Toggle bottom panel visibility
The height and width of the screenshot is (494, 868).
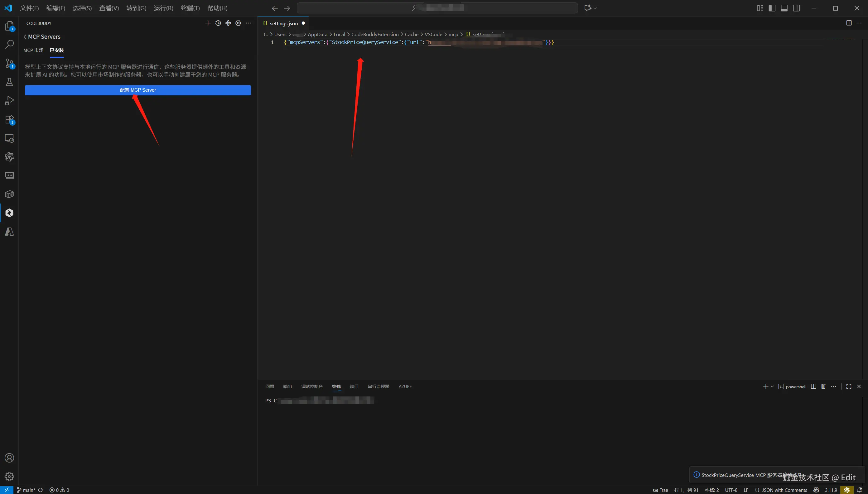(x=784, y=8)
